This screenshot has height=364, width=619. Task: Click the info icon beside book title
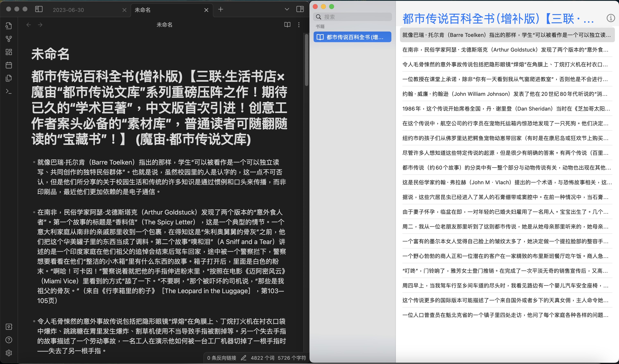coord(610,18)
